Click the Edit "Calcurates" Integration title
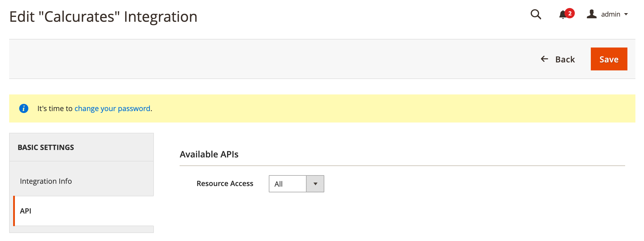This screenshot has width=644, height=241. pyautogui.click(x=104, y=17)
